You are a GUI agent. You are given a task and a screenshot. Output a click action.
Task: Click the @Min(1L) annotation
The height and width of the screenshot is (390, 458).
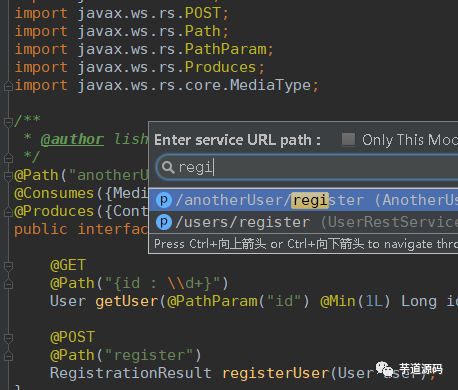(x=355, y=301)
